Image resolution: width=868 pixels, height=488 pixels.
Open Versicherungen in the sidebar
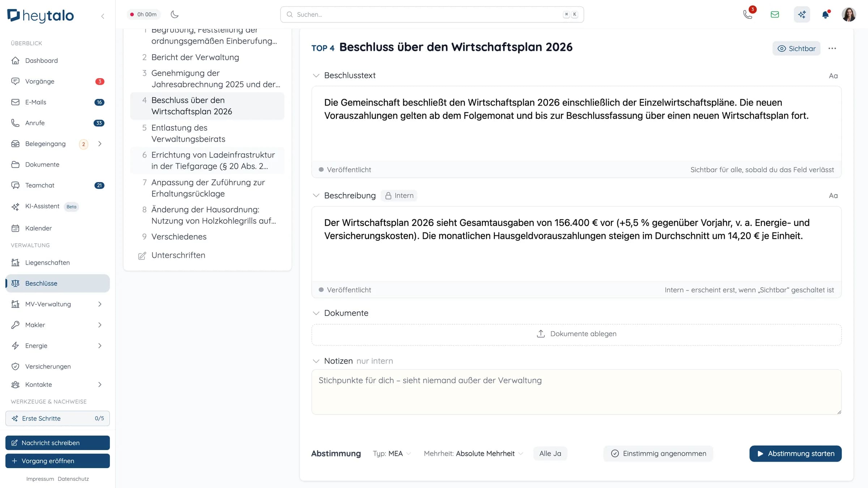click(x=58, y=367)
